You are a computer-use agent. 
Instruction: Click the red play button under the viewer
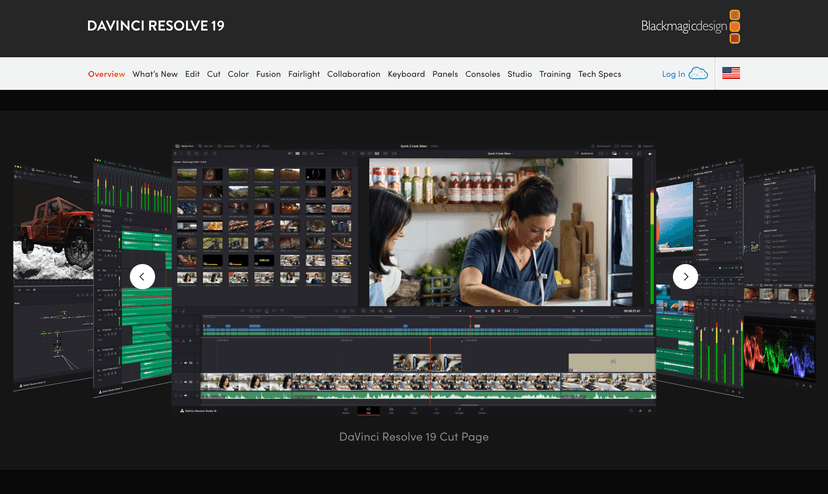499,311
